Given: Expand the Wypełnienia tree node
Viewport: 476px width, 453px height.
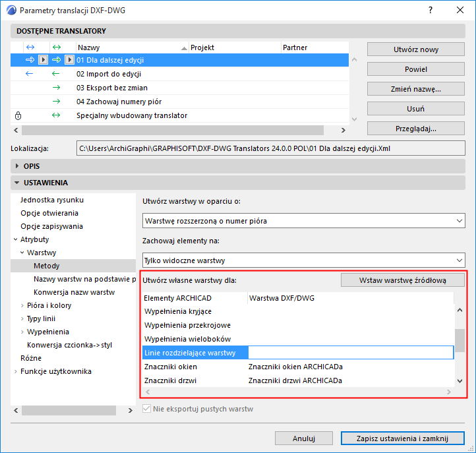Looking at the screenshot, I should (22, 332).
